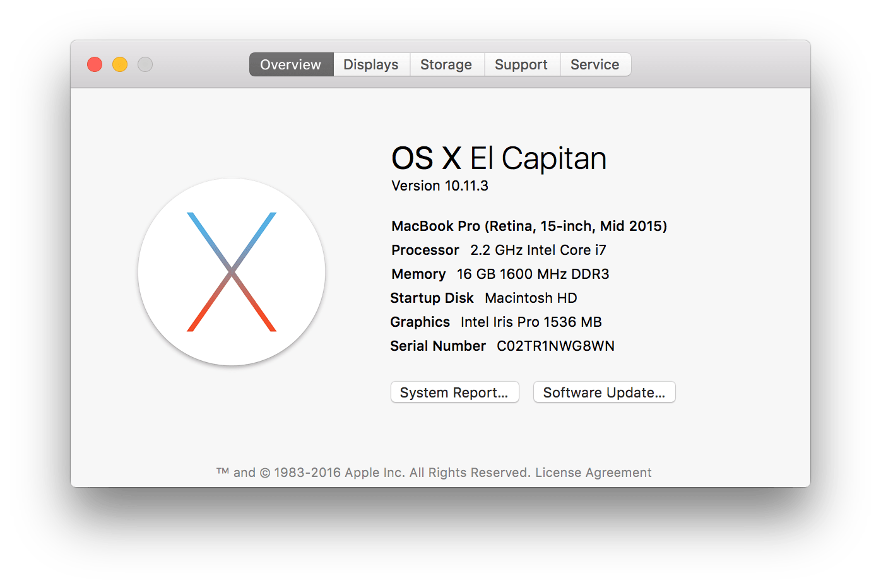Click the Startup Disk label

coord(432,298)
